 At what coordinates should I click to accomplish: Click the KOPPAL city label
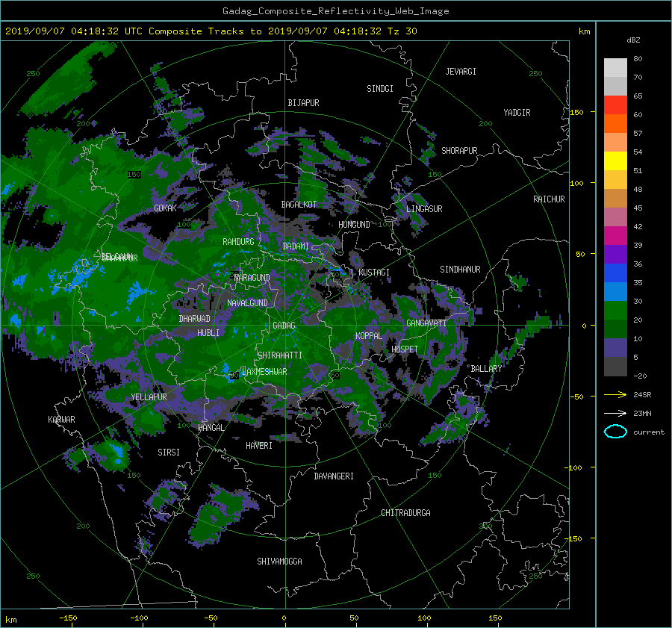[369, 336]
